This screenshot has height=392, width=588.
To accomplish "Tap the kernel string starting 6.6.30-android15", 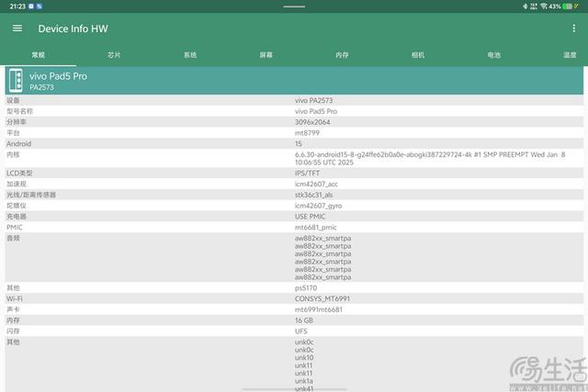I will click(x=430, y=159).
